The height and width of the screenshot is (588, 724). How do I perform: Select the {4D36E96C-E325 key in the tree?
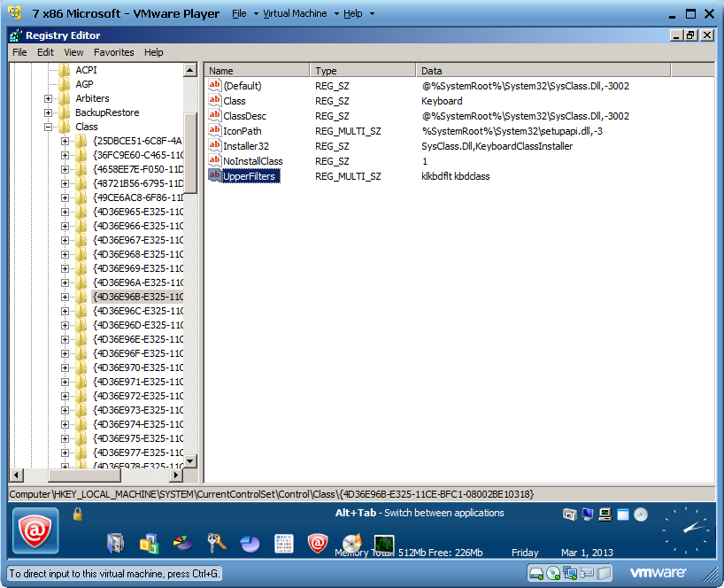pyautogui.click(x=137, y=311)
